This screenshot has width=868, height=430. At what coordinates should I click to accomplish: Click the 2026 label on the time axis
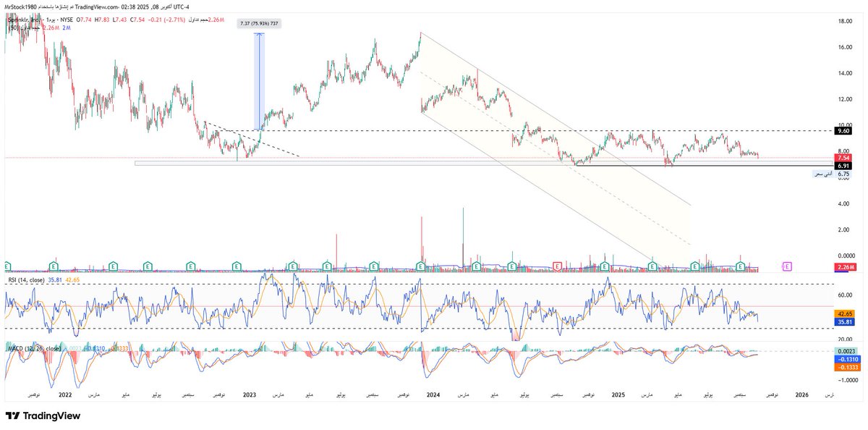[x=801, y=394]
